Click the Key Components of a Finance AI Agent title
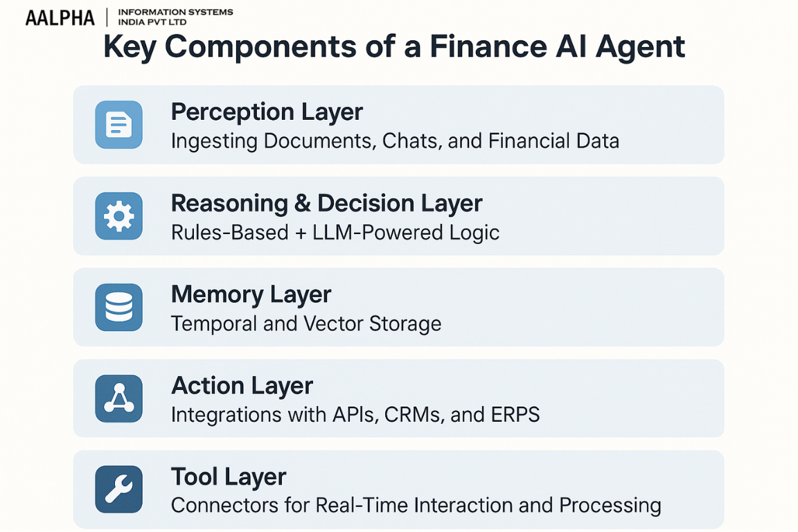 coord(394,47)
